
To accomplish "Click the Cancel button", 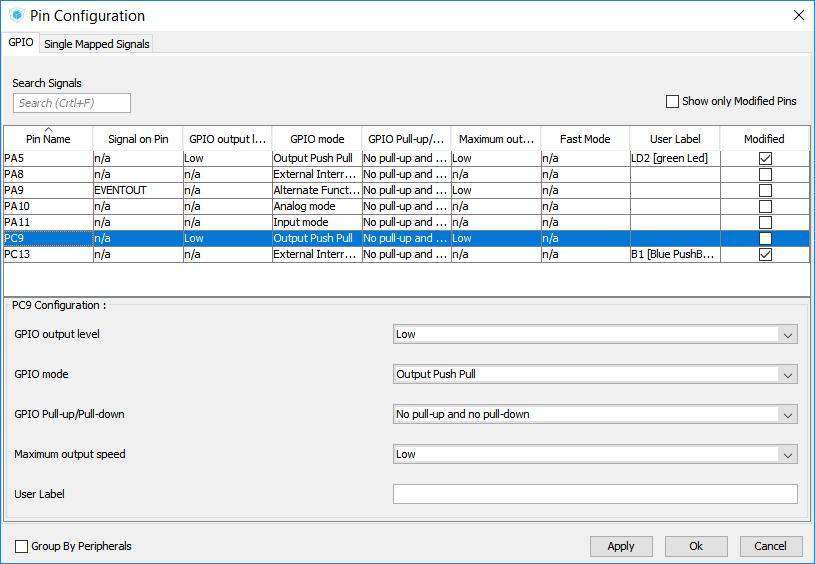I will [x=771, y=546].
